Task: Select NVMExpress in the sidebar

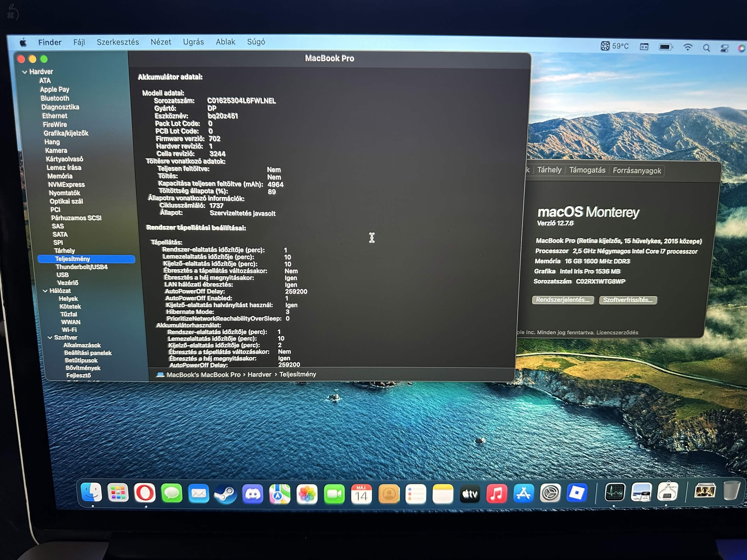Action: pyautogui.click(x=66, y=185)
